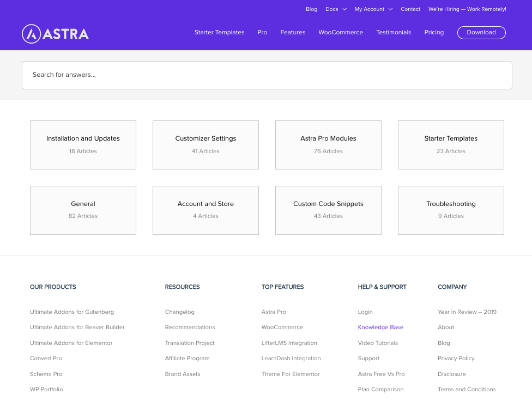532x412 pixels.
Task: Open the Brand Assets link
Action: (x=183, y=374)
